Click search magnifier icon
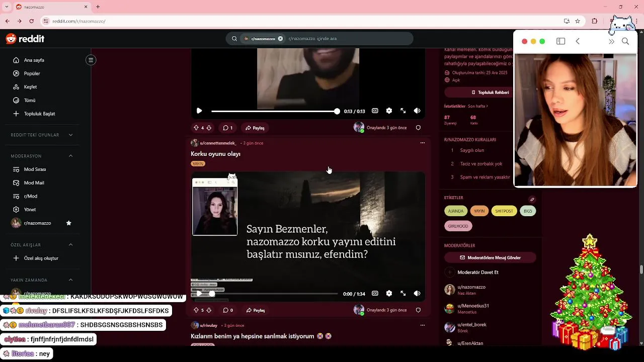Image resolution: width=644 pixels, height=362 pixels. click(234, 39)
